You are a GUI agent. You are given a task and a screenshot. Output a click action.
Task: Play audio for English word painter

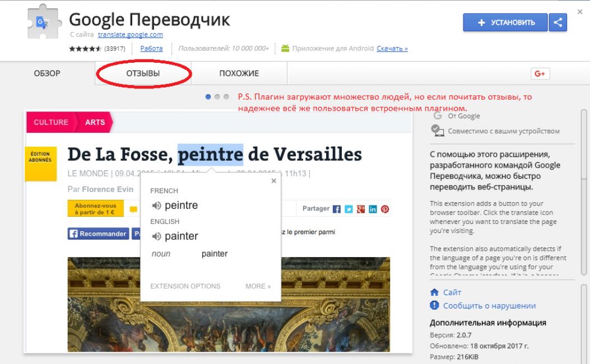pyautogui.click(x=156, y=236)
